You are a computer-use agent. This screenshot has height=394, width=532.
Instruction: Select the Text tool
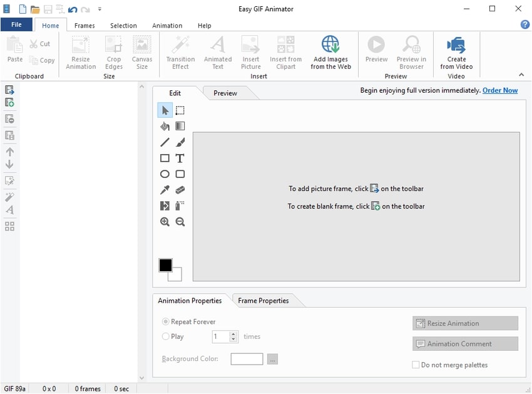[180, 158]
